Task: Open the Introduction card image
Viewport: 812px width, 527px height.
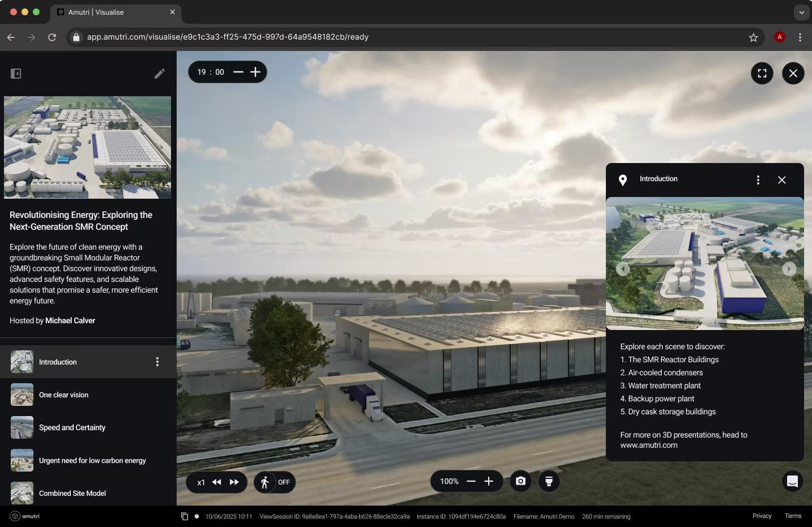Action: pyautogui.click(x=705, y=263)
